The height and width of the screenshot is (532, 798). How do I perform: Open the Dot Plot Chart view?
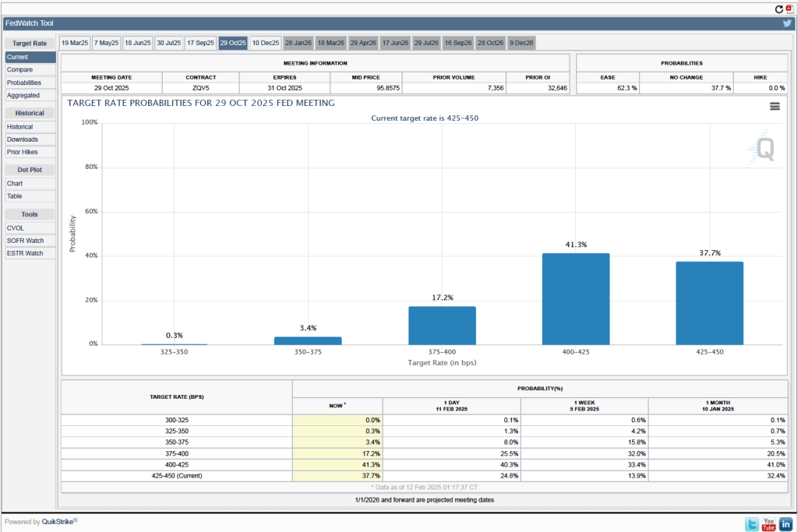coord(15,184)
